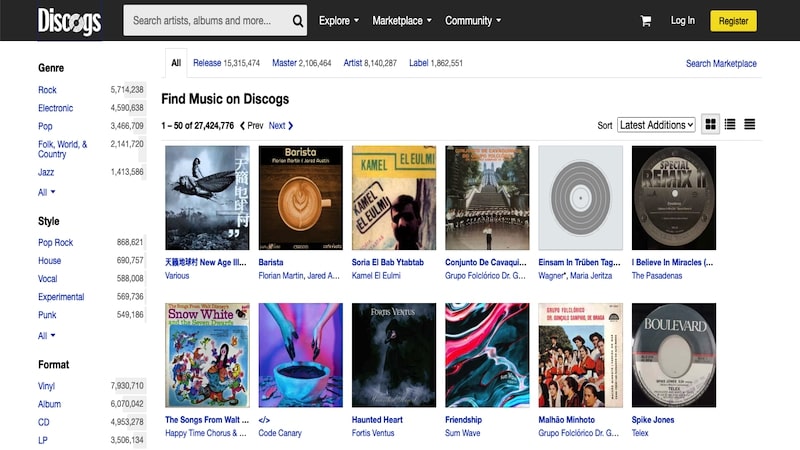Viewport: 800px width, 450px height.
Task: Switch to compact text-only view icon
Action: (x=749, y=124)
